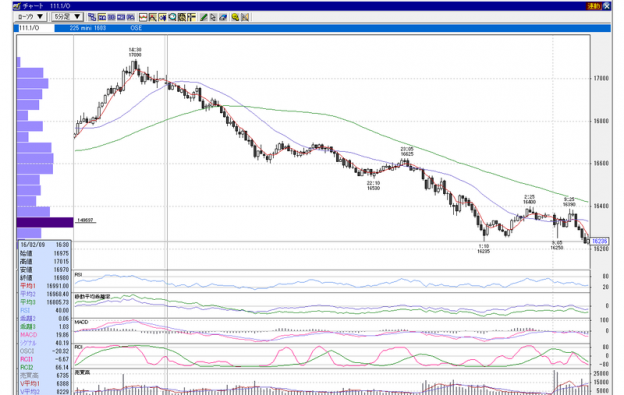
Task: Click the 111.1/O symbol code field
Action: pos(34,28)
